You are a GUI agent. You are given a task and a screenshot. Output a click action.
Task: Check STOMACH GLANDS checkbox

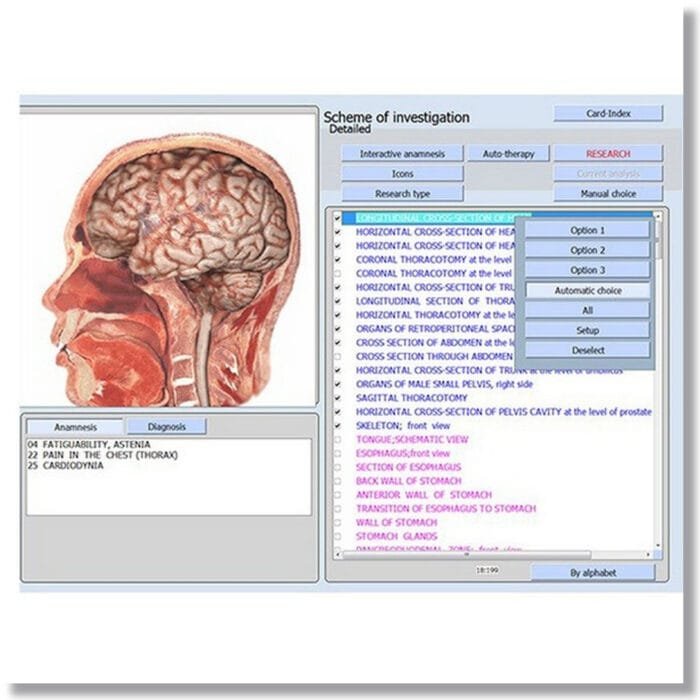[x=338, y=536]
